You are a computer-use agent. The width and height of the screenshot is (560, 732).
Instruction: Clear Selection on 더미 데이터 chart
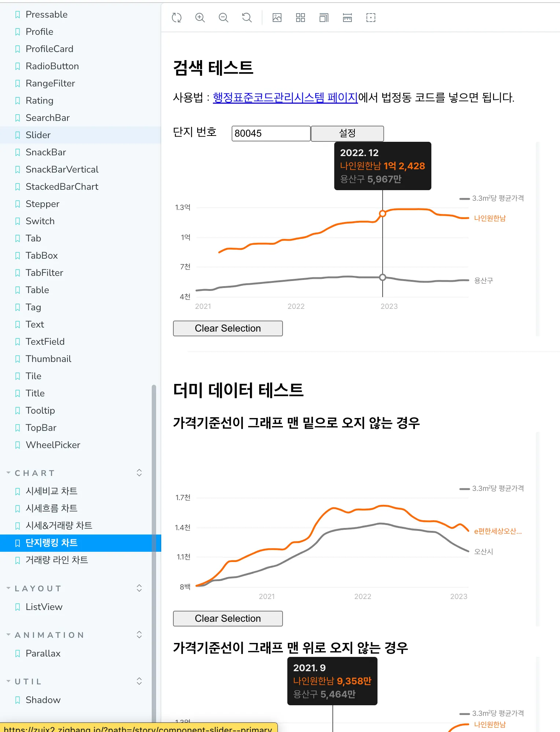(x=228, y=618)
